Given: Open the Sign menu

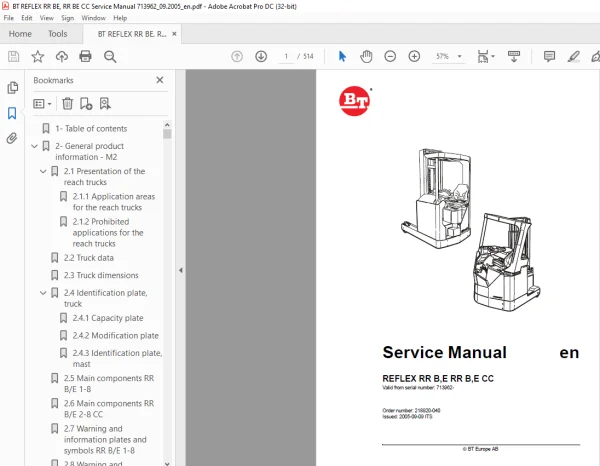Looking at the screenshot, I should tap(67, 18).
